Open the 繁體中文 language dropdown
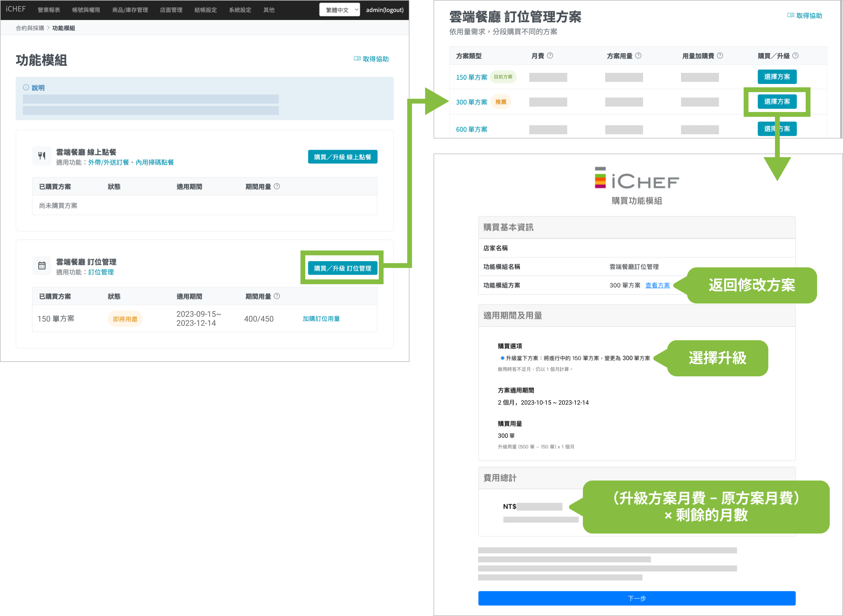The image size is (843, 616). (x=340, y=10)
